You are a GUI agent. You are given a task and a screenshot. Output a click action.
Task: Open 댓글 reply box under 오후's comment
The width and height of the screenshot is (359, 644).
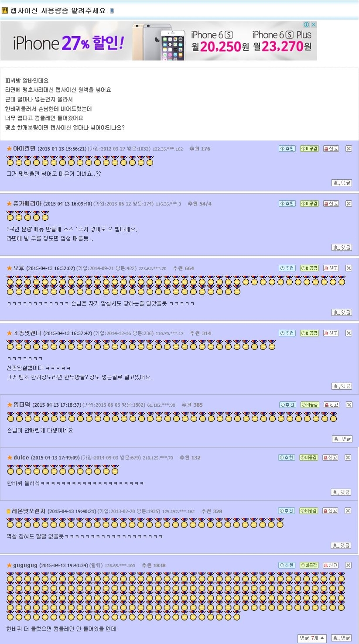click(342, 312)
